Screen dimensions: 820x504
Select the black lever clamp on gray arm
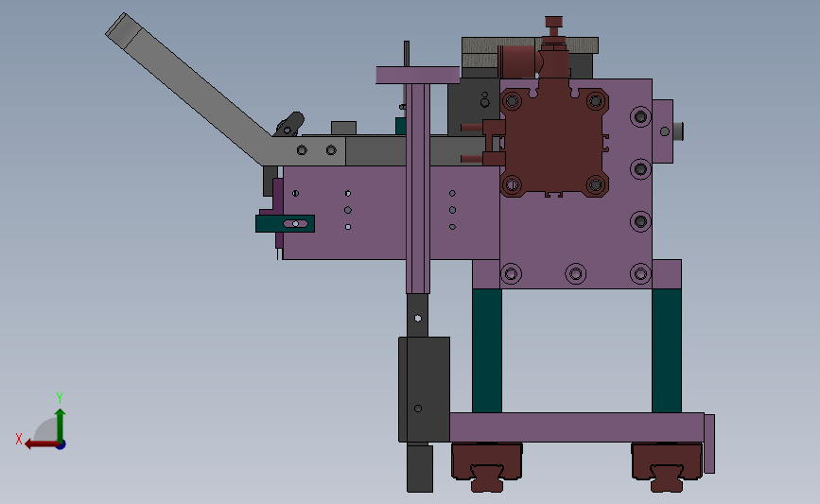tap(290, 125)
